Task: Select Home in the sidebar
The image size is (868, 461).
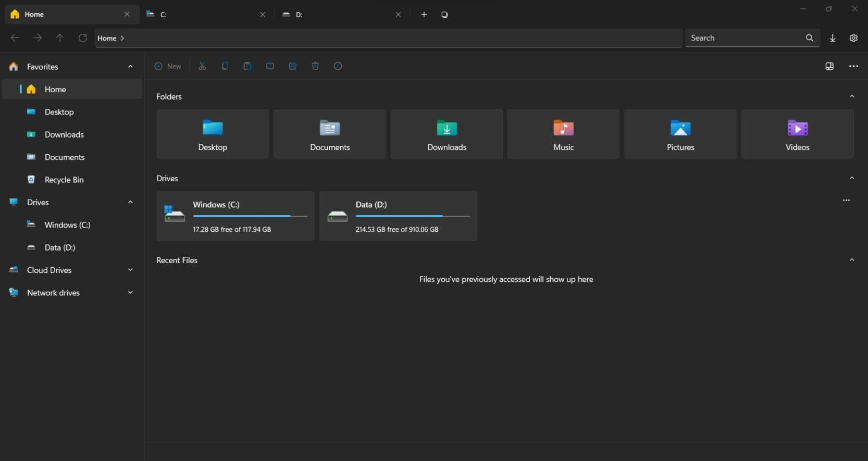Action: 72,89
